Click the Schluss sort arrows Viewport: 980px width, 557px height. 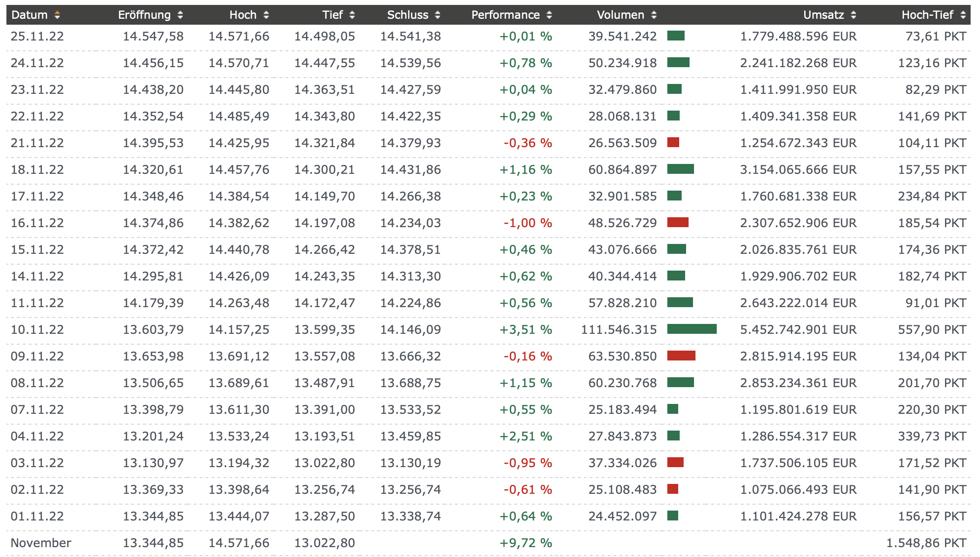pyautogui.click(x=438, y=15)
